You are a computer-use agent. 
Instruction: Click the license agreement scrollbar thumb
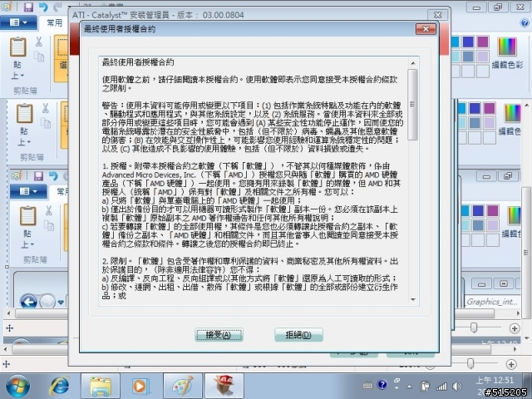point(412,105)
